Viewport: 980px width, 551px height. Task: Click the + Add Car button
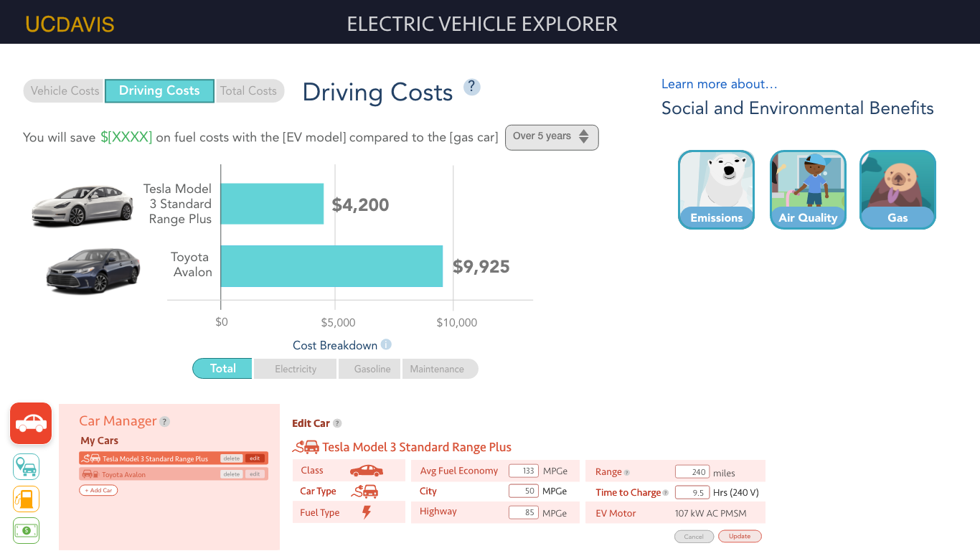(x=98, y=491)
